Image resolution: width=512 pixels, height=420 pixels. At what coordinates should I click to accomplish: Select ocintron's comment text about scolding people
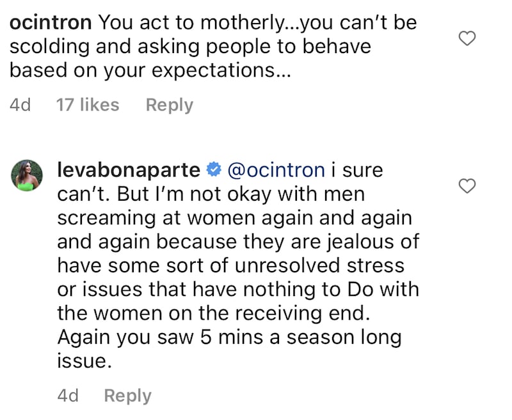pyautogui.click(x=213, y=47)
